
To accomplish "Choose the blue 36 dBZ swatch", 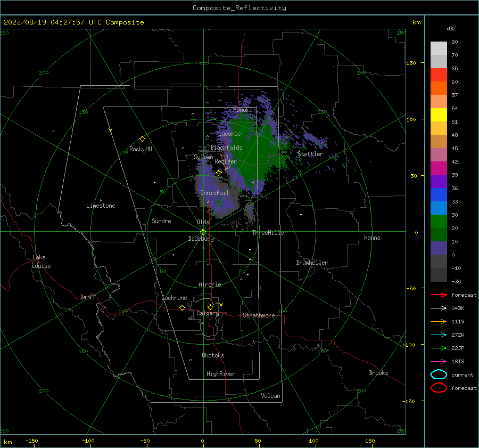I will click(439, 194).
